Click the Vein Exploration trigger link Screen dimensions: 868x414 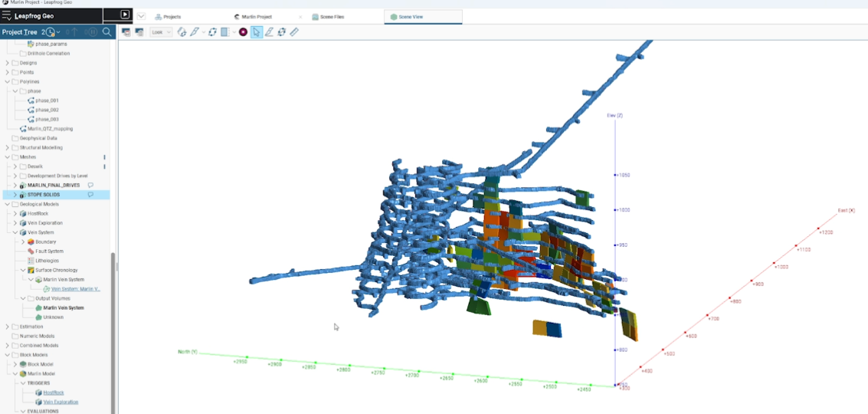(x=61, y=402)
